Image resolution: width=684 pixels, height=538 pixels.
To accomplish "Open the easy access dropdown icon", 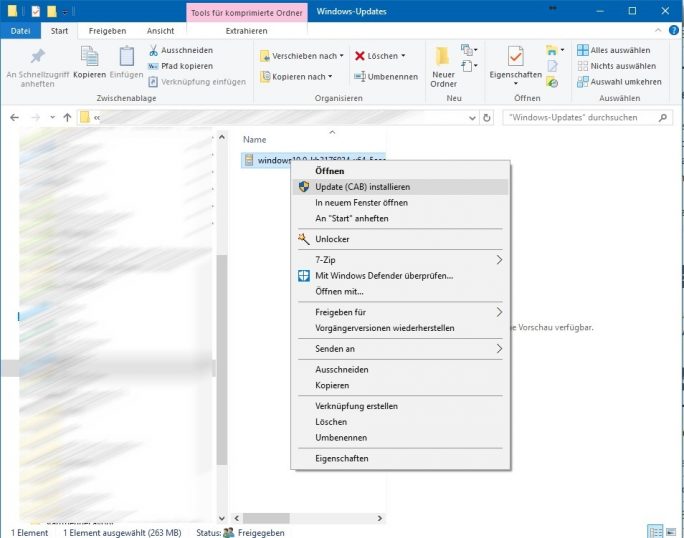I will (469, 66).
